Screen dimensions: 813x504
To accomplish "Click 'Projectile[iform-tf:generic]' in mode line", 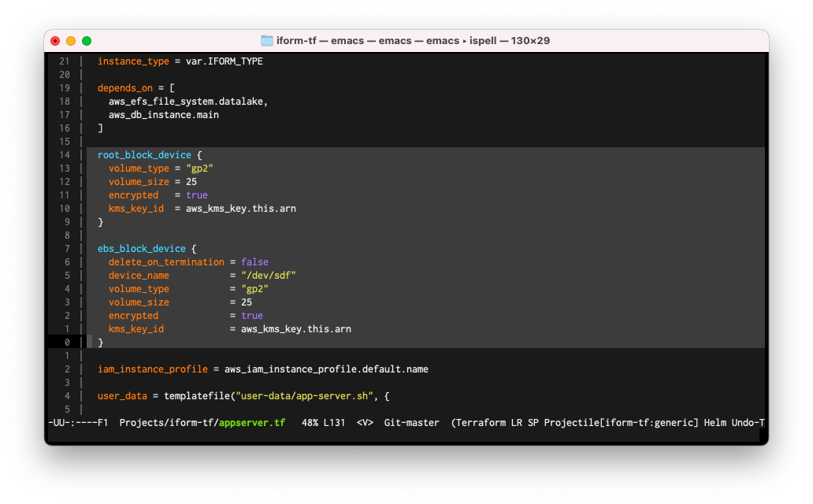I will click(621, 423).
